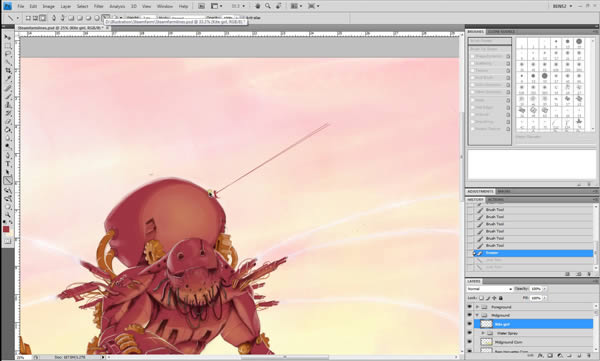Viewport: 600px width, 361px height.
Task: Switch to the Masks tab
Action: click(504, 191)
